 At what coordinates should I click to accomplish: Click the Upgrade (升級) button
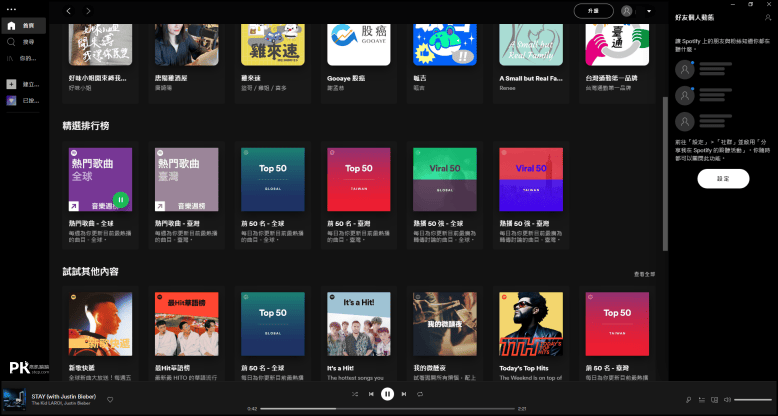[593, 11]
